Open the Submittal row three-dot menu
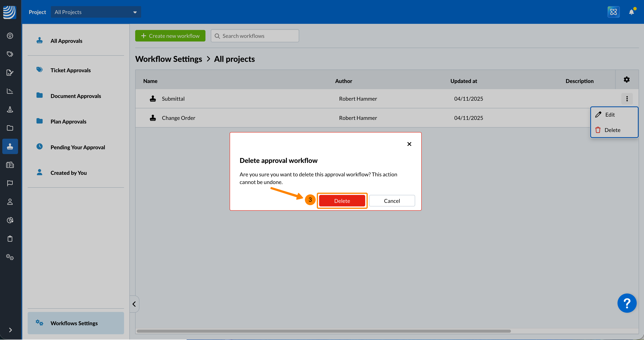The image size is (644, 340). 627,99
